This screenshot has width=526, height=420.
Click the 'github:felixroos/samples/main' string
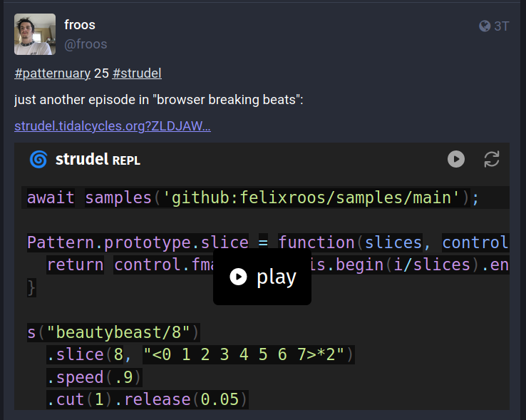coord(312,198)
